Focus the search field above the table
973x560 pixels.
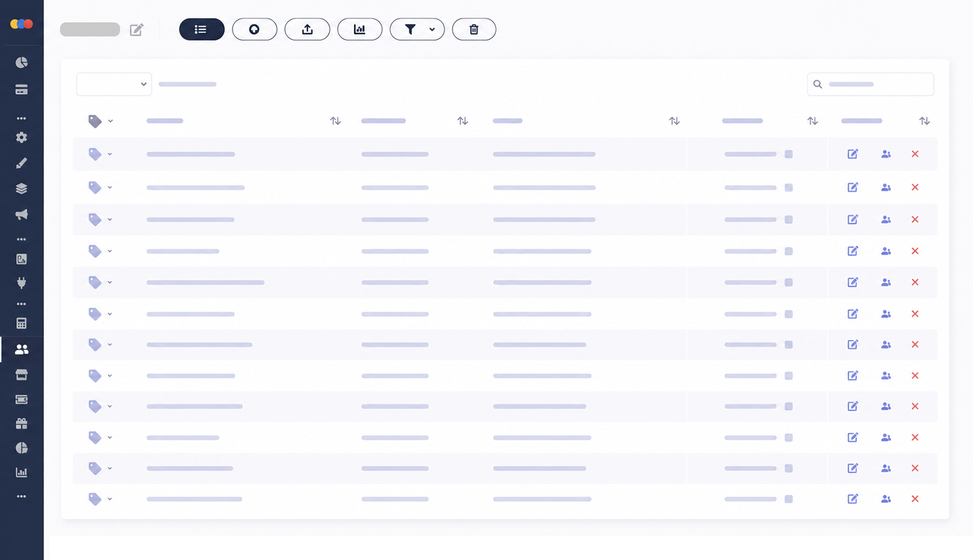(x=871, y=84)
